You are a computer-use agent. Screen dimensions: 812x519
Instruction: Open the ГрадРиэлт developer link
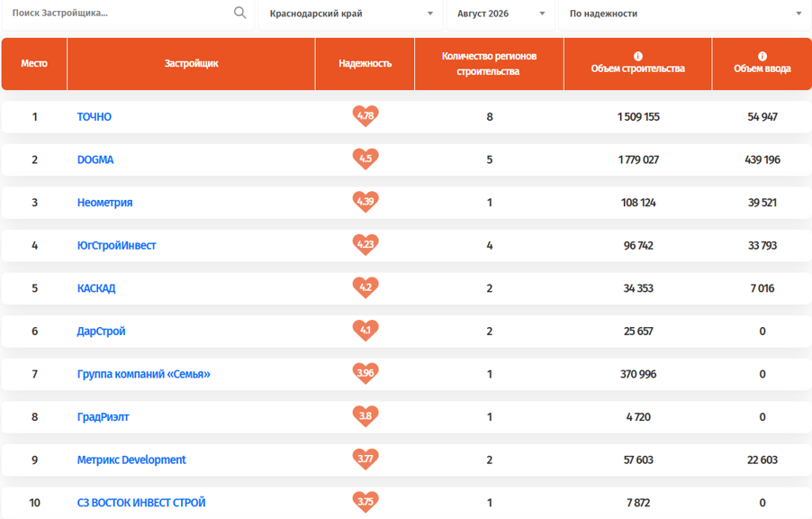click(x=103, y=417)
